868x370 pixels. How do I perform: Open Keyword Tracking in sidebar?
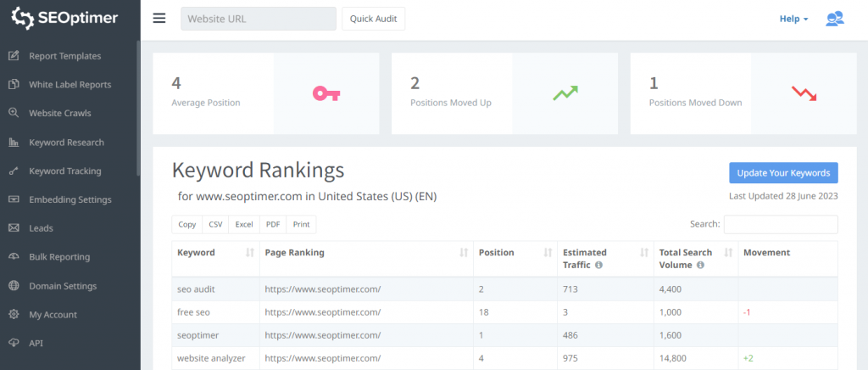(x=65, y=171)
